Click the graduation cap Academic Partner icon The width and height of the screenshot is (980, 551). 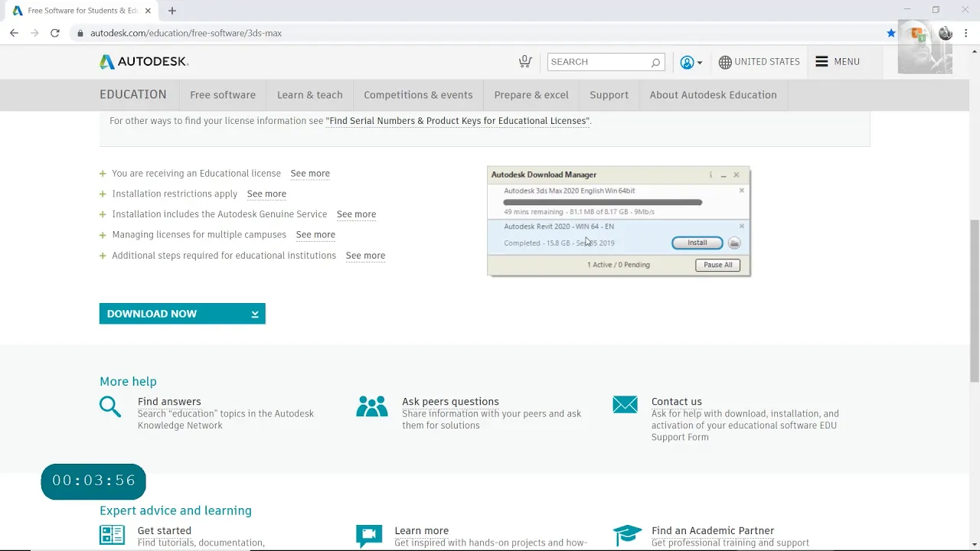pyautogui.click(x=627, y=535)
